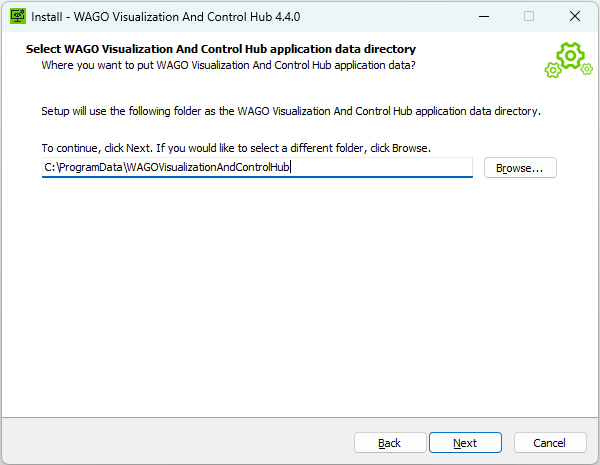The width and height of the screenshot is (600, 465).
Task: Click into the application data directory field
Action: click(380, 168)
